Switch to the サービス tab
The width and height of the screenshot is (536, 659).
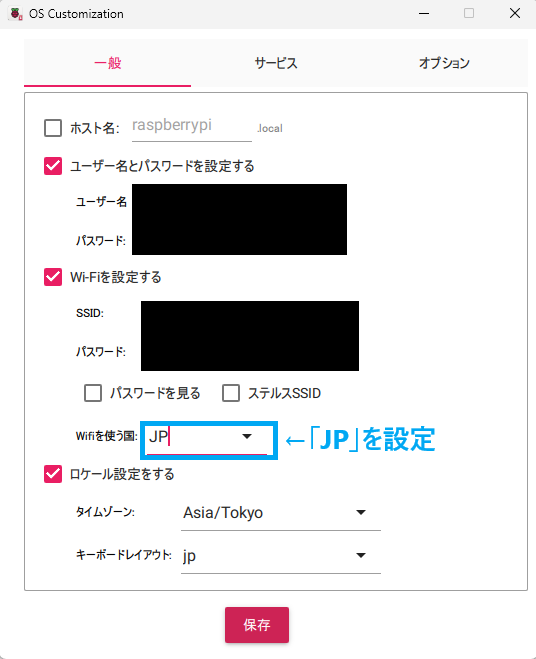(x=276, y=63)
